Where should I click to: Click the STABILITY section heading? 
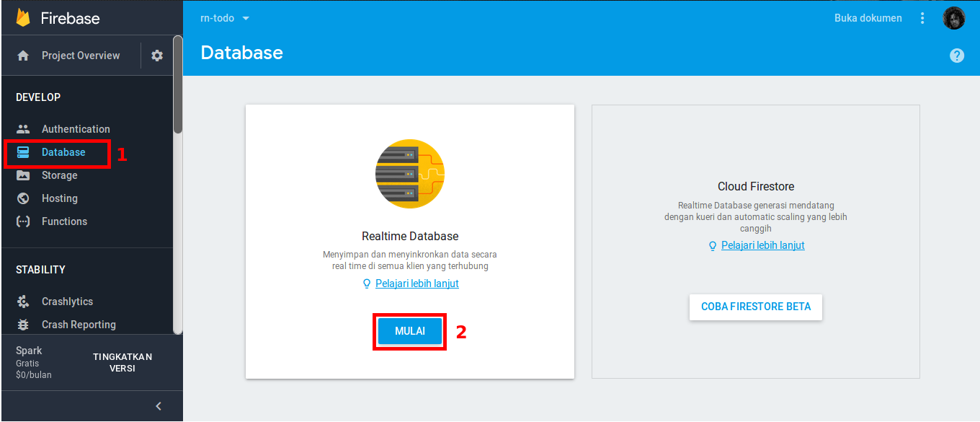(40, 270)
